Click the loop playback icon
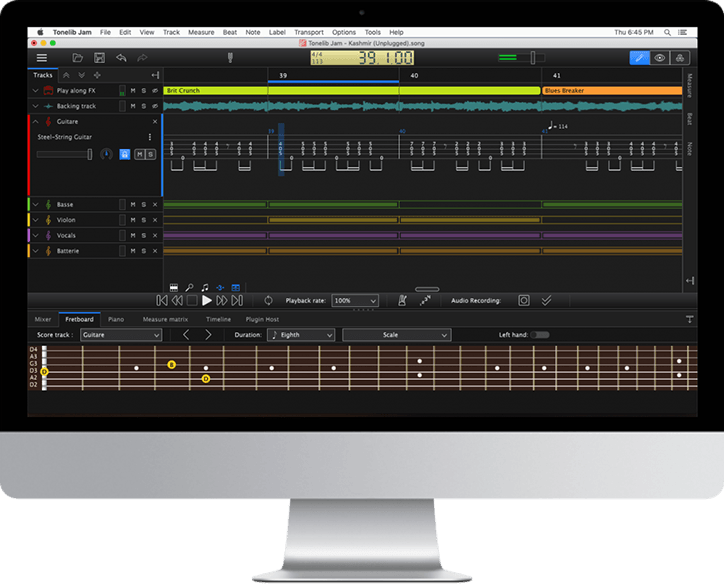Viewport: 724px width, 584px height. [x=268, y=301]
